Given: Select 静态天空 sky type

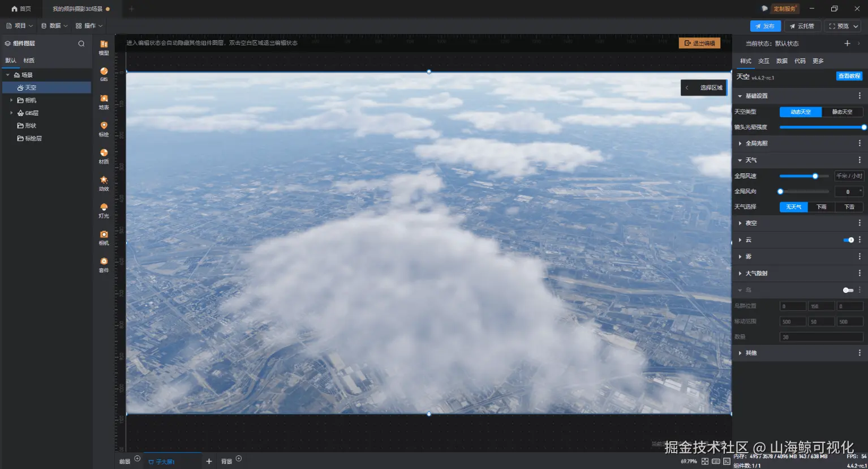Looking at the screenshot, I should point(842,112).
